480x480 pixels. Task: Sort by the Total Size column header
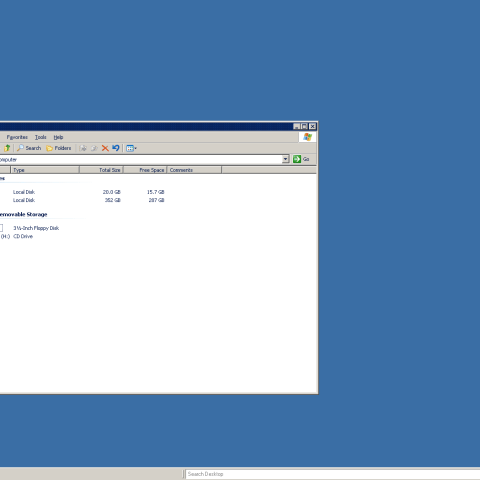click(101, 170)
